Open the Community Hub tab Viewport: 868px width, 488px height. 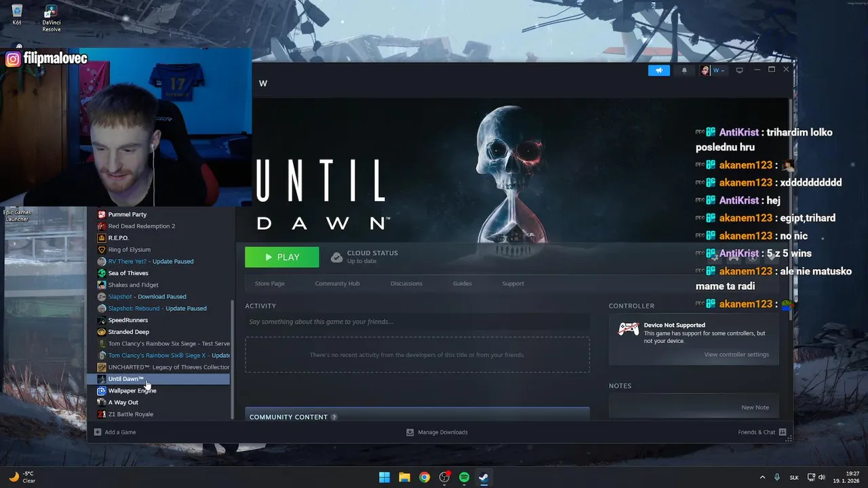point(337,283)
